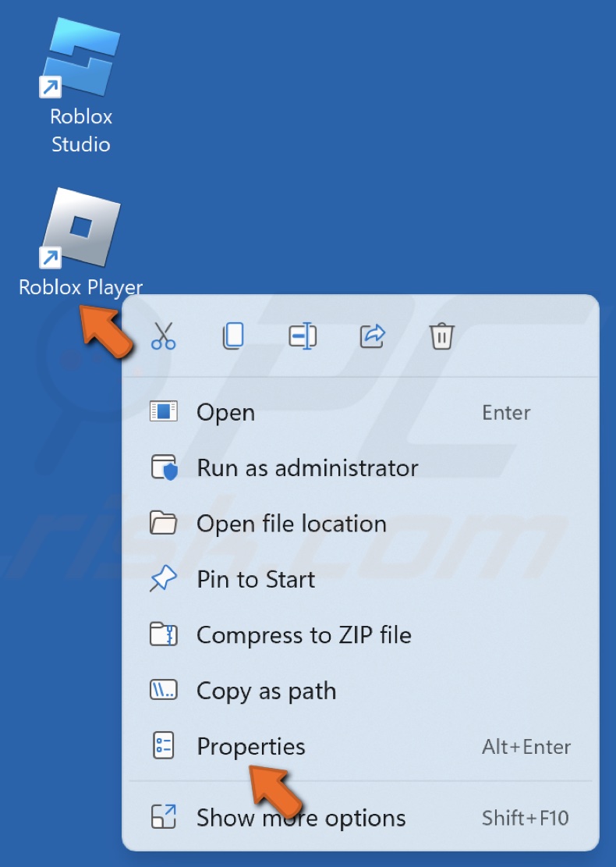616x867 pixels.
Task: Select Pin to Start
Action: [360, 580]
